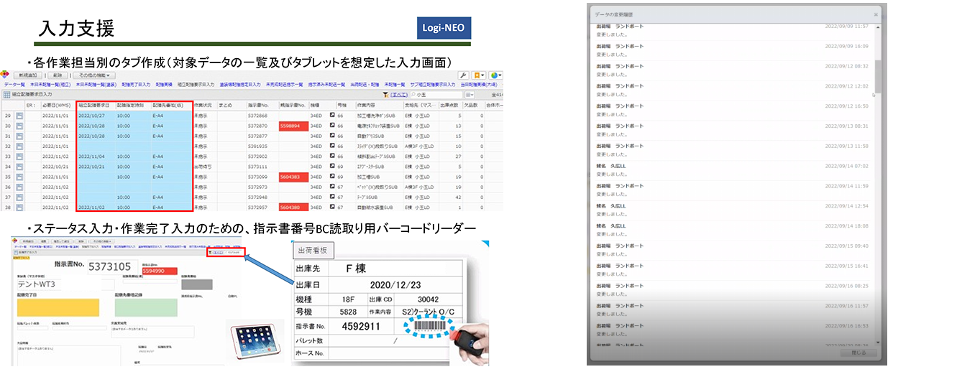Click the 新規追加 button in the toolbar
The image size is (980, 377).
coord(27,75)
